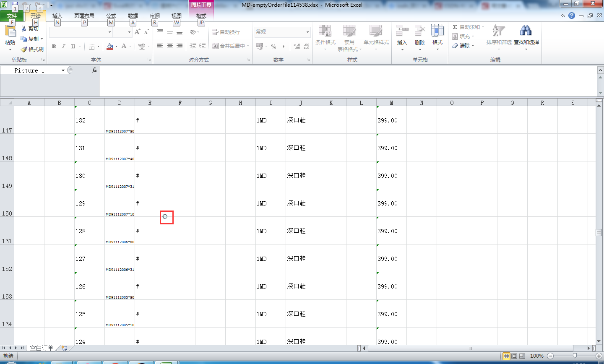Click the Format as Table (套用表格格式) icon

coord(349,31)
